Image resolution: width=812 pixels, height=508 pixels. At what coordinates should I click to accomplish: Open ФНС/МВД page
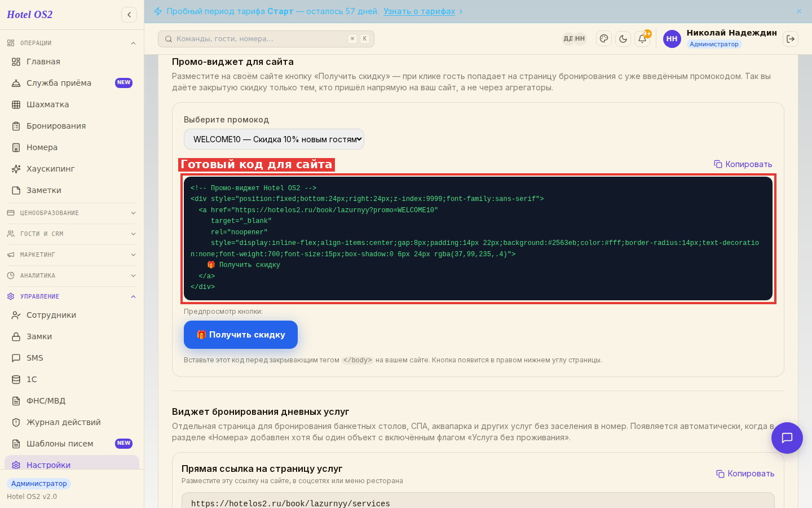tap(71, 401)
